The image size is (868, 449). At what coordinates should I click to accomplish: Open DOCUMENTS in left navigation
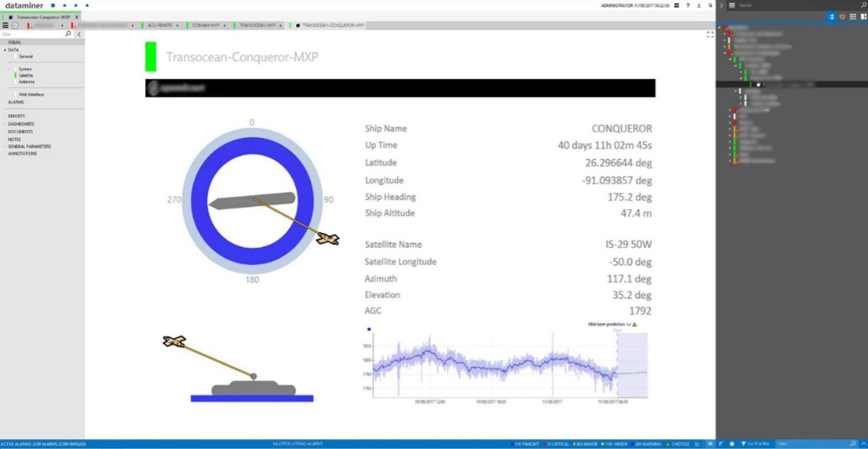pos(21,132)
